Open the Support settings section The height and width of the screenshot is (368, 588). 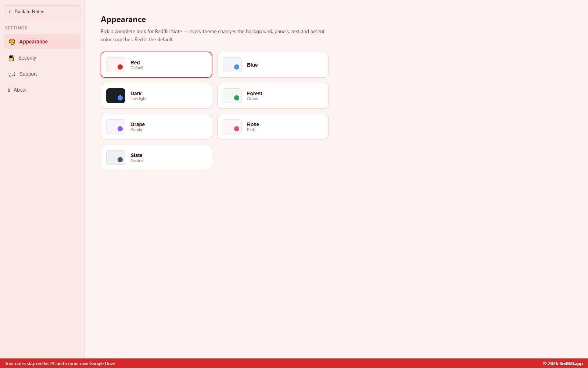pyautogui.click(x=42, y=74)
